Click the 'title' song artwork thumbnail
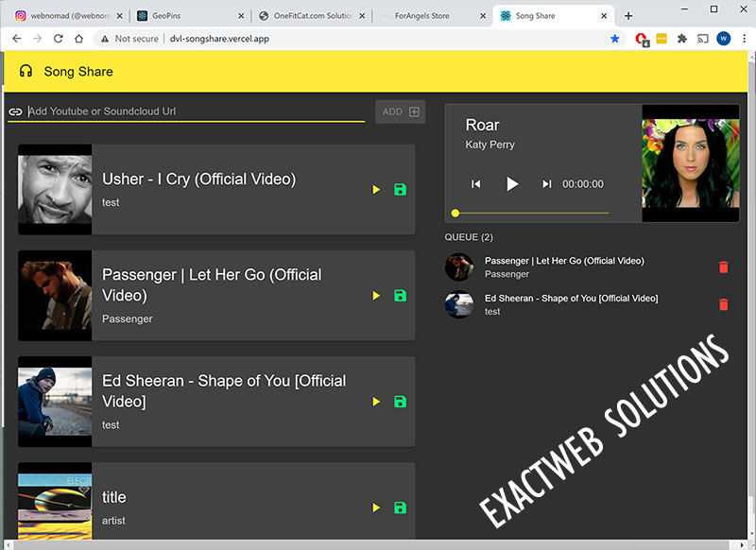Image resolution: width=756 pixels, height=550 pixels. coord(55,501)
